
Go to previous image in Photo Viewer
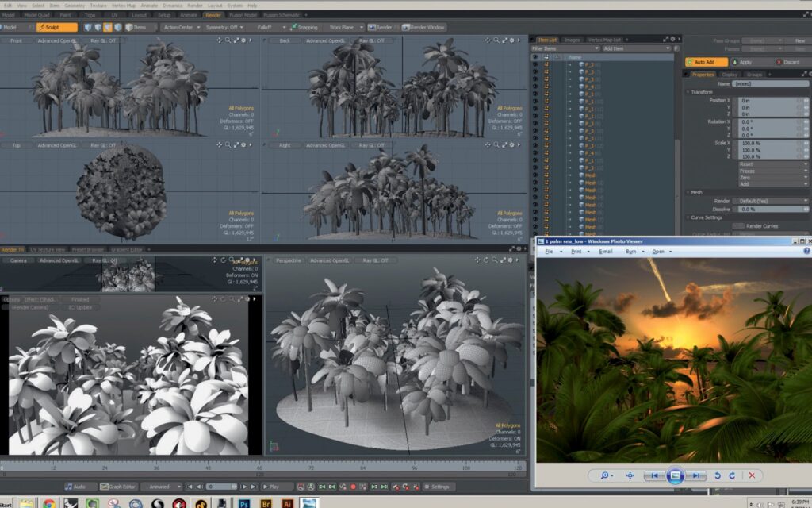pyautogui.click(x=654, y=475)
